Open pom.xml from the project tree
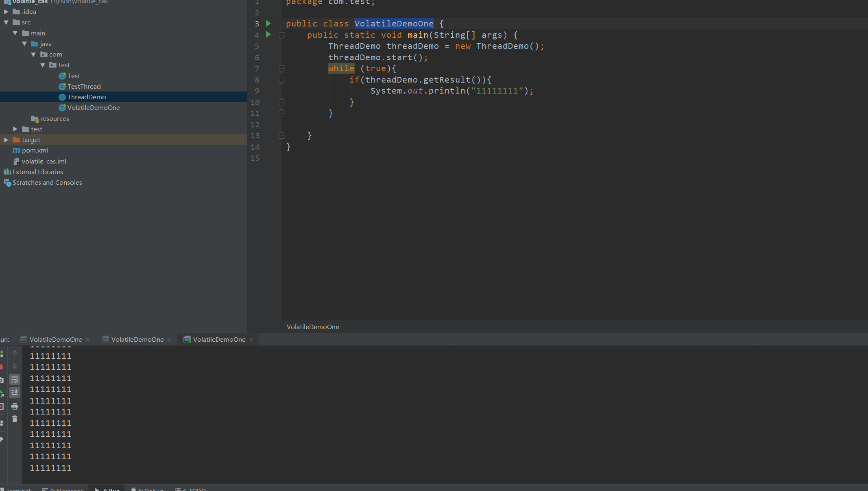The width and height of the screenshot is (868, 491). [x=35, y=150]
